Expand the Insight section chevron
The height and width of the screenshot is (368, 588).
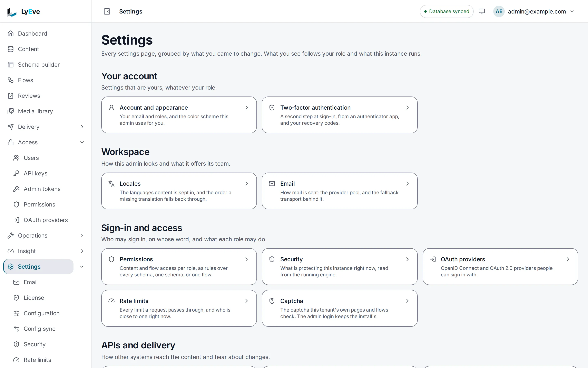[82, 251]
